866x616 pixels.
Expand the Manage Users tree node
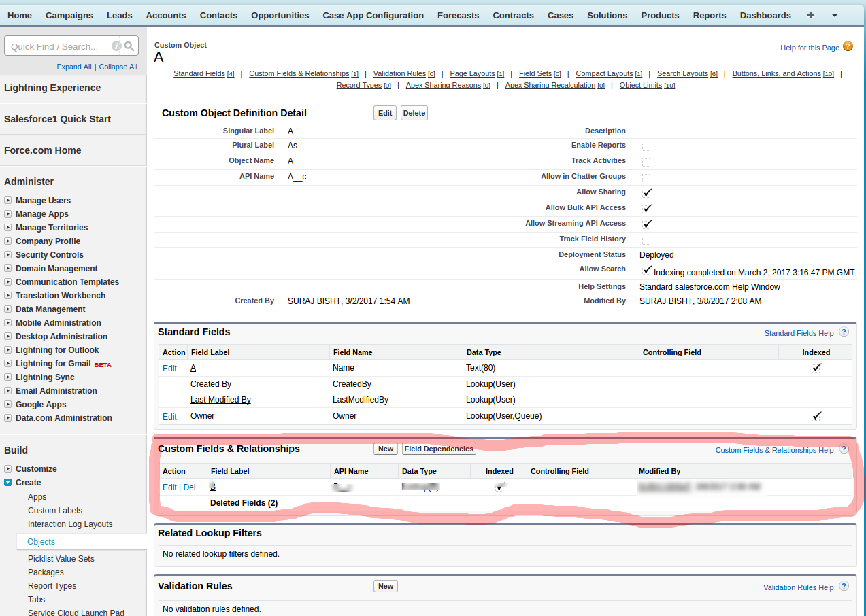coord(8,201)
